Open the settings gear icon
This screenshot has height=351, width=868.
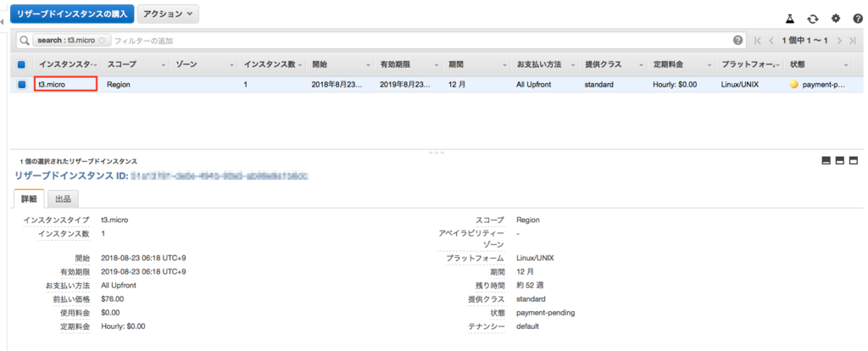point(836,19)
